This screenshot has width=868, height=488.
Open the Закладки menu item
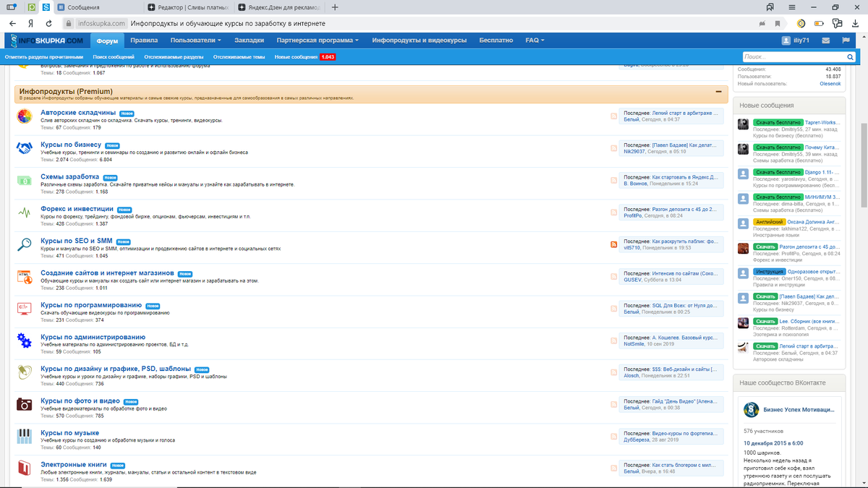[x=250, y=40]
